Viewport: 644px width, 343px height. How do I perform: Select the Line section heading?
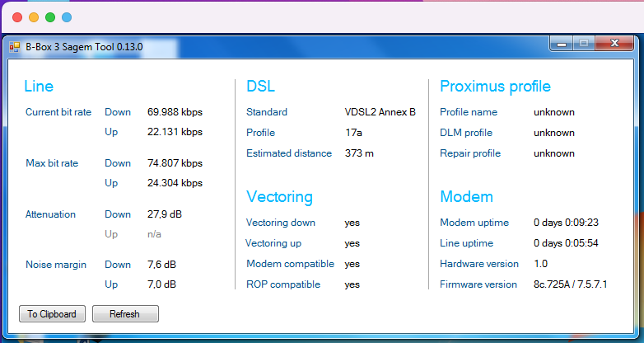[39, 86]
